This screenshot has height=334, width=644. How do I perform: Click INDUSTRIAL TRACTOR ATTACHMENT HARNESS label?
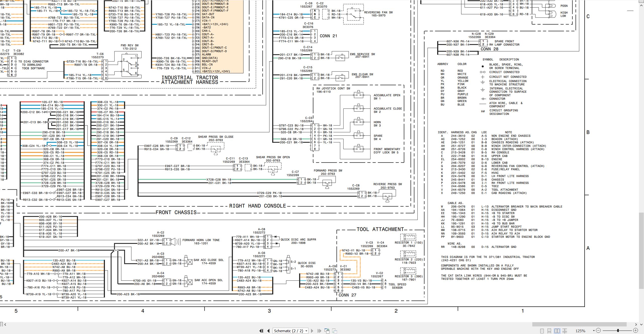190,80
